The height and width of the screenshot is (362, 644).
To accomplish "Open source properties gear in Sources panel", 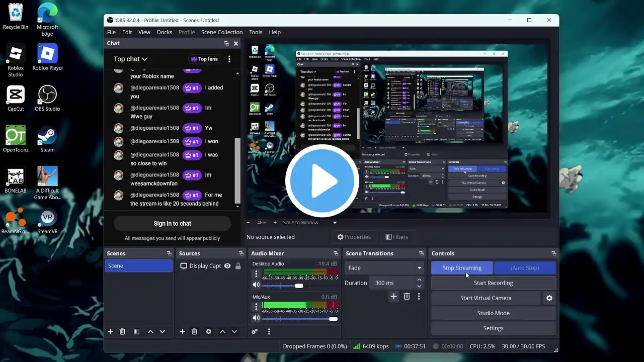I will [x=208, y=331].
